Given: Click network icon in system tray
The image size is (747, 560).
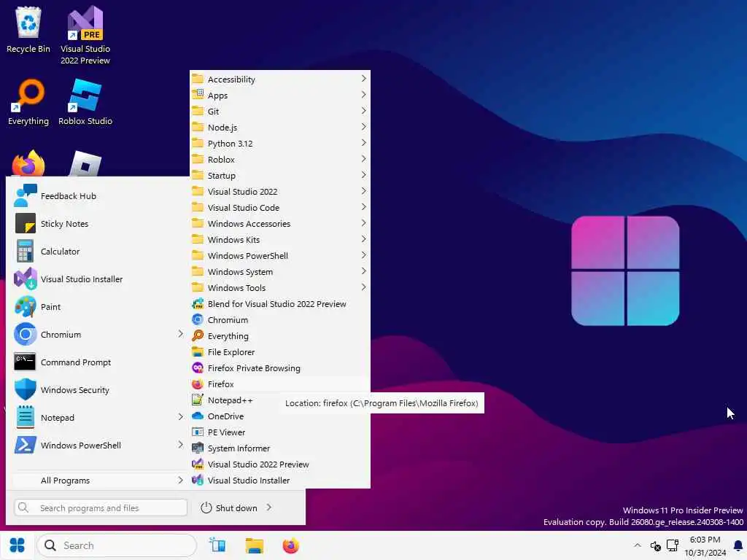Looking at the screenshot, I should (x=673, y=545).
